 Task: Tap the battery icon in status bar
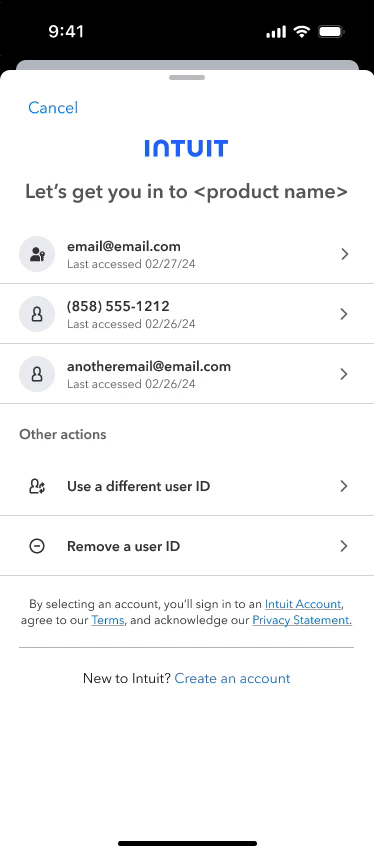(x=331, y=32)
